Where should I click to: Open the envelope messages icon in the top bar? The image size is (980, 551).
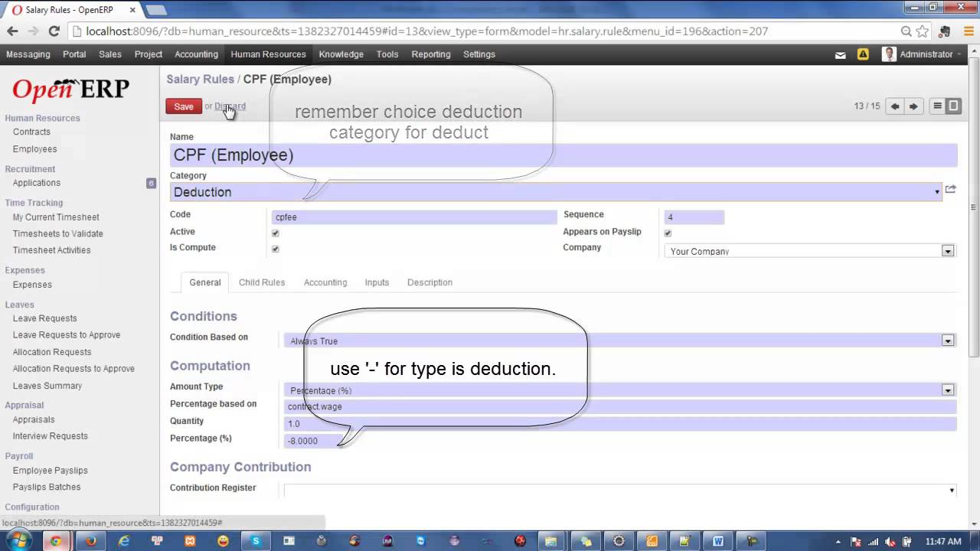[841, 55]
